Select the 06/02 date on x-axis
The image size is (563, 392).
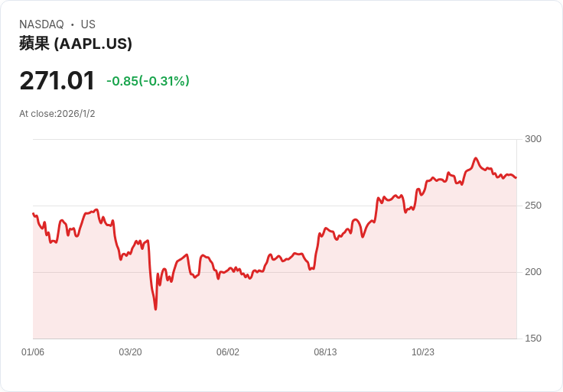[228, 352]
